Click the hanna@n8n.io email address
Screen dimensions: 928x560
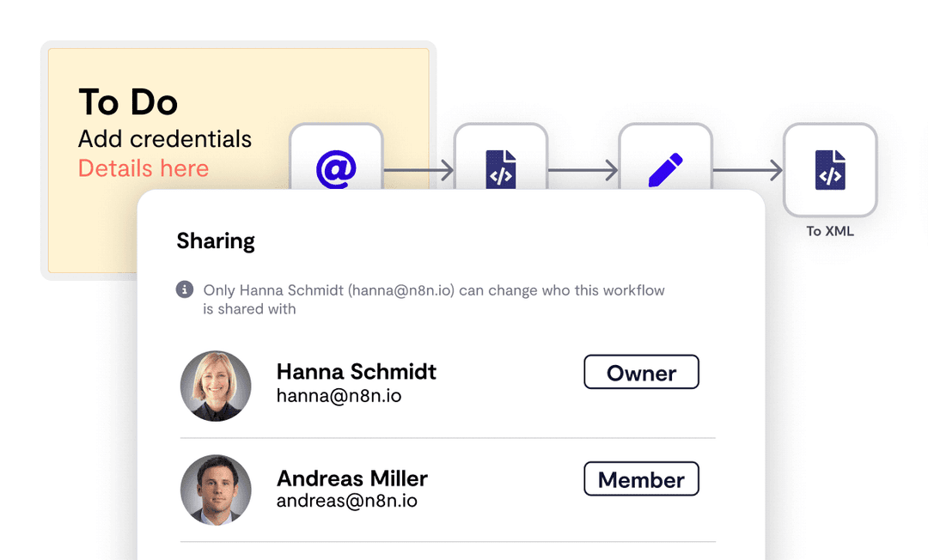pos(339,396)
